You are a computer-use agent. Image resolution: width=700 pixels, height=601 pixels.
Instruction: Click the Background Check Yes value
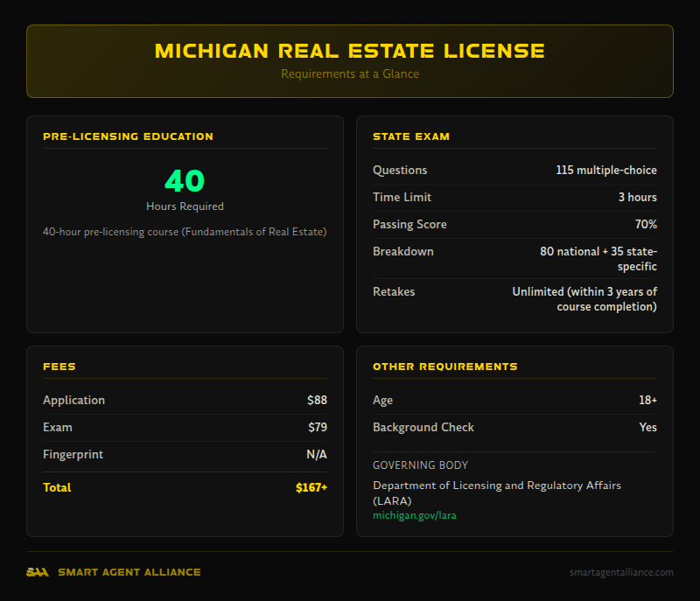click(x=647, y=427)
